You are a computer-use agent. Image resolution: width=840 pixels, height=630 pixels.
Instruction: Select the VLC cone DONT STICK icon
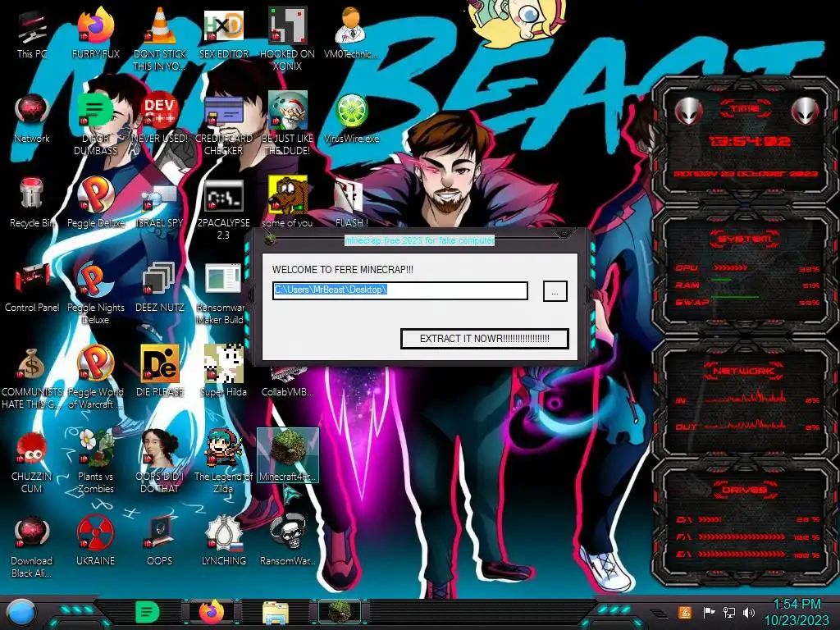160,39
